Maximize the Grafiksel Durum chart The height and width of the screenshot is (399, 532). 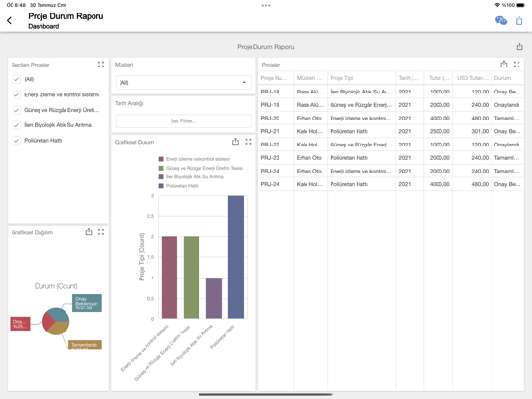[248, 142]
